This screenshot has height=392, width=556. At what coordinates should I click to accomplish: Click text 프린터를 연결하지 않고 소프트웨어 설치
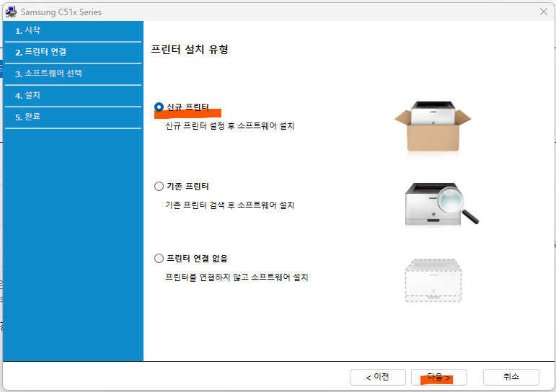click(x=237, y=277)
